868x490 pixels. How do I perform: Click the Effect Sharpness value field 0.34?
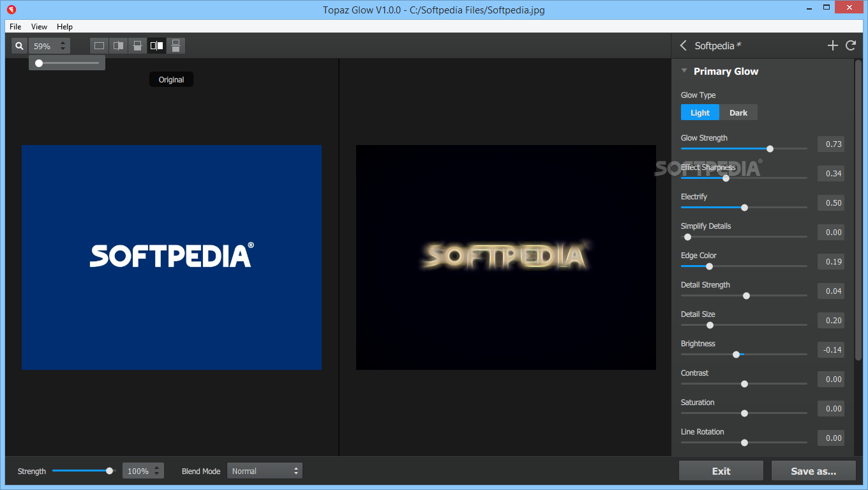click(x=831, y=173)
